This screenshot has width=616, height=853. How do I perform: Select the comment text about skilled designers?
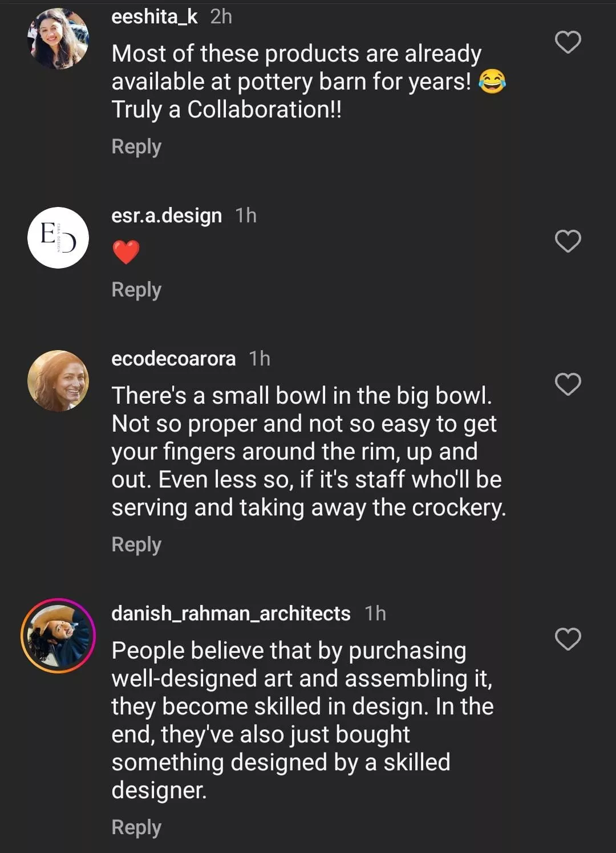(x=302, y=720)
